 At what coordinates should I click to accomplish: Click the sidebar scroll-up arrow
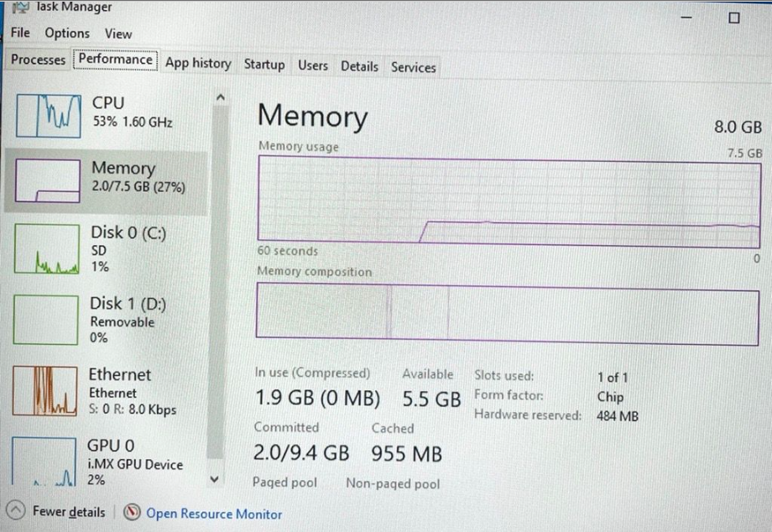tap(220, 96)
